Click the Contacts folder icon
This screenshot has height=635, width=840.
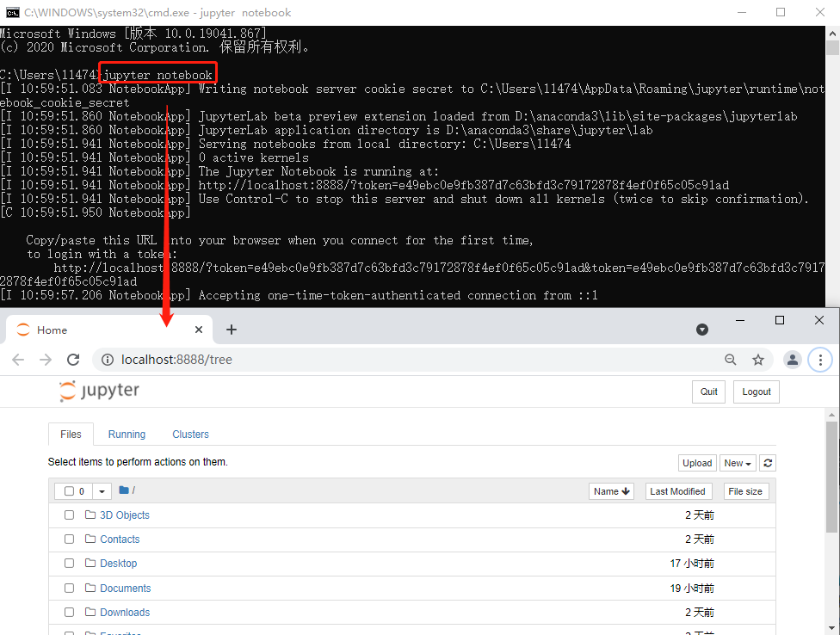click(90, 539)
